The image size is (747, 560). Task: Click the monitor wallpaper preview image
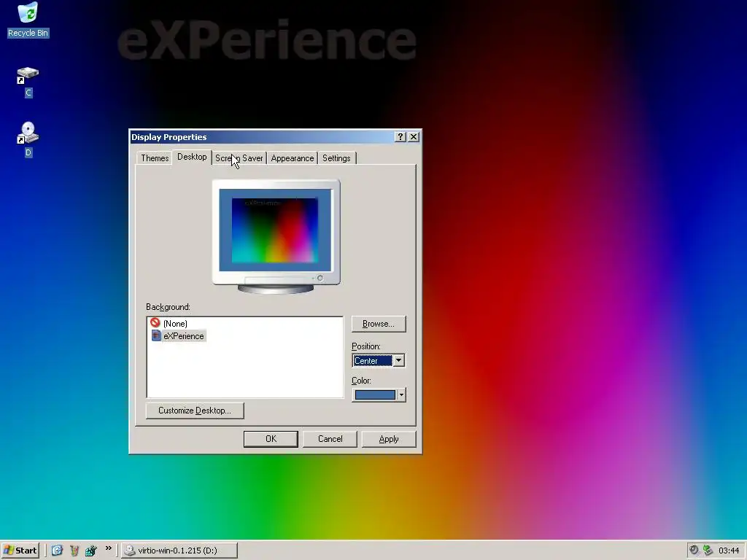pyautogui.click(x=275, y=230)
